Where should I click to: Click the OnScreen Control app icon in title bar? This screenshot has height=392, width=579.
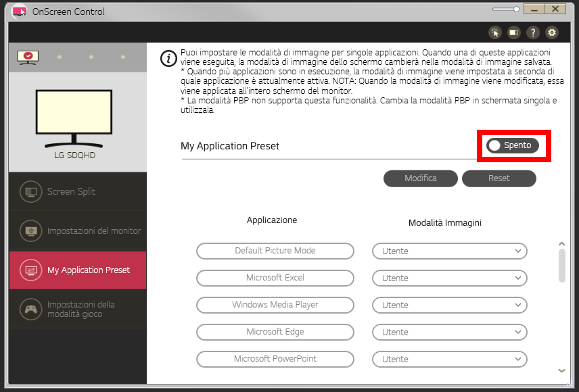tap(19, 11)
